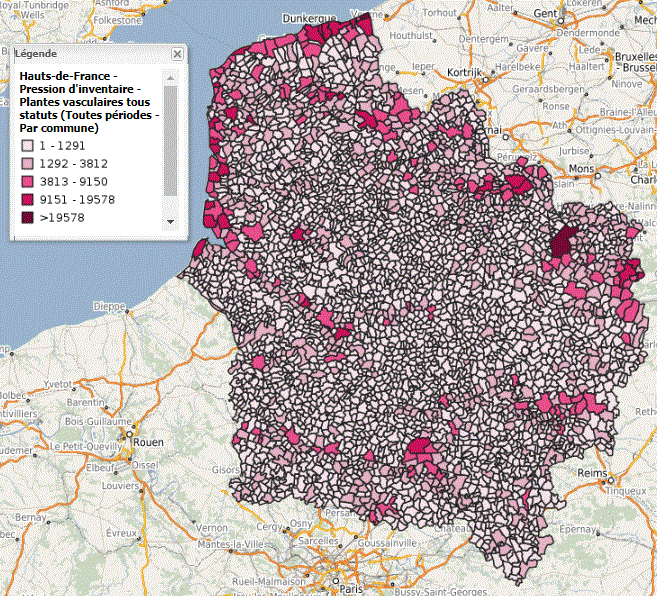Click the 3813 - 9150 legend swatch

point(27,181)
